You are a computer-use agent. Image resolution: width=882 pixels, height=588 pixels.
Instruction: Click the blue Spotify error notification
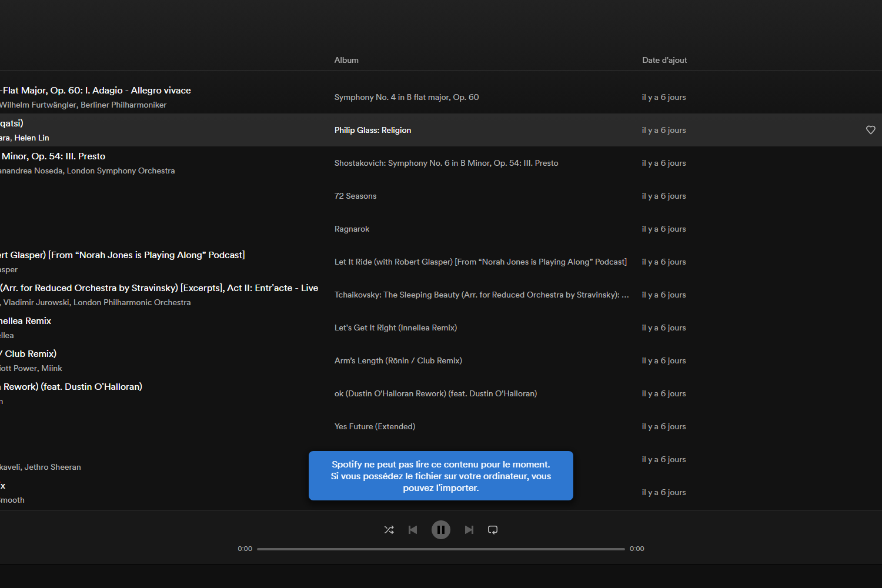441,476
